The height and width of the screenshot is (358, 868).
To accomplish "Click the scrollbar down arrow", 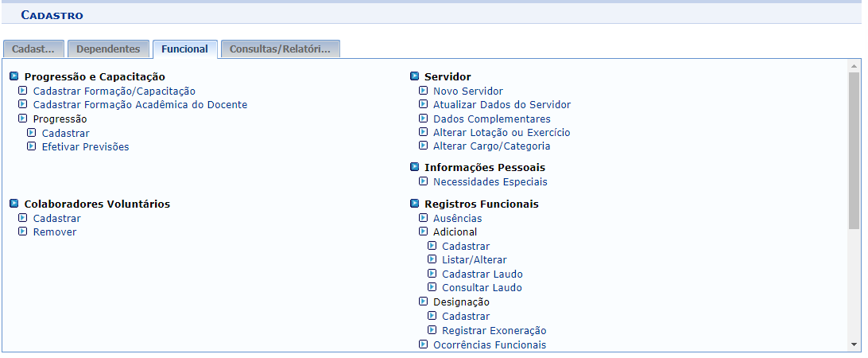I will pyautogui.click(x=854, y=344).
